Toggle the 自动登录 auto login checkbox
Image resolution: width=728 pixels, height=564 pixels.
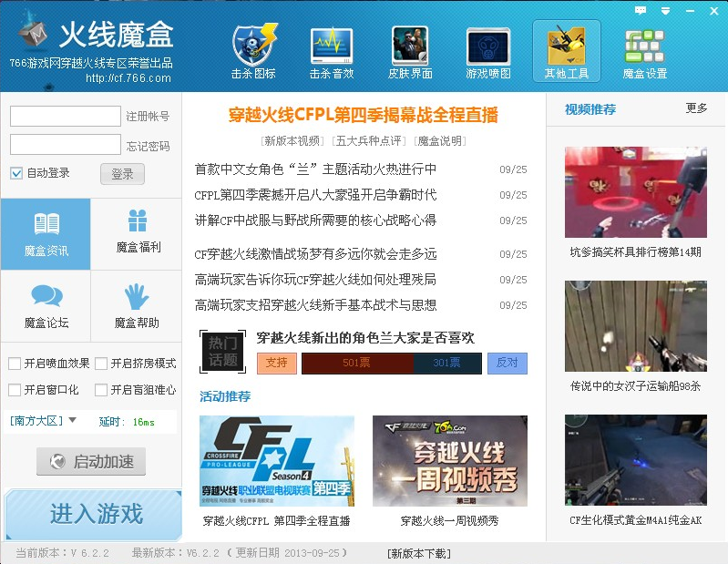tap(16, 173)
